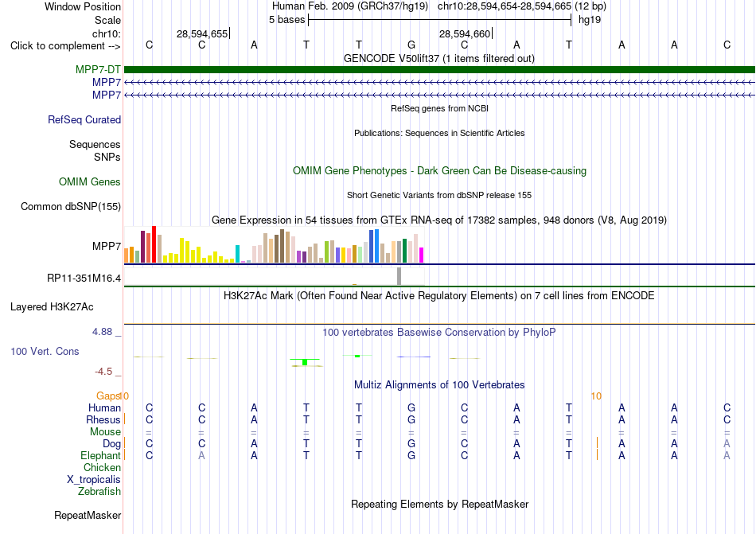Screen dimensions: 756x534
Task: Click the red bar in MPP7 GTEx chart
Action: (154, 244)
